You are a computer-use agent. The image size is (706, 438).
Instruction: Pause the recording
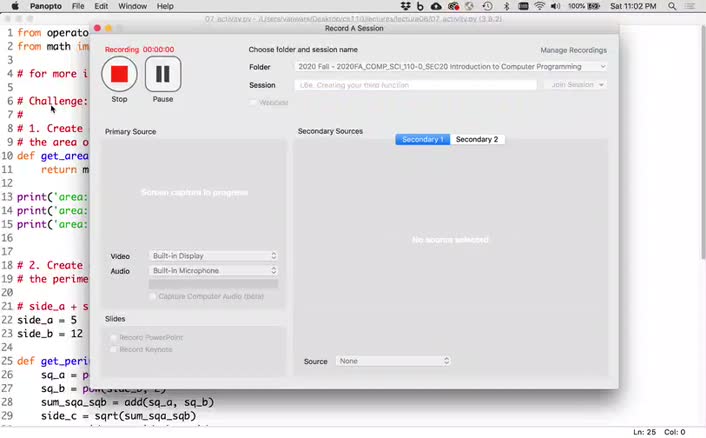click(x=163, y=74)
